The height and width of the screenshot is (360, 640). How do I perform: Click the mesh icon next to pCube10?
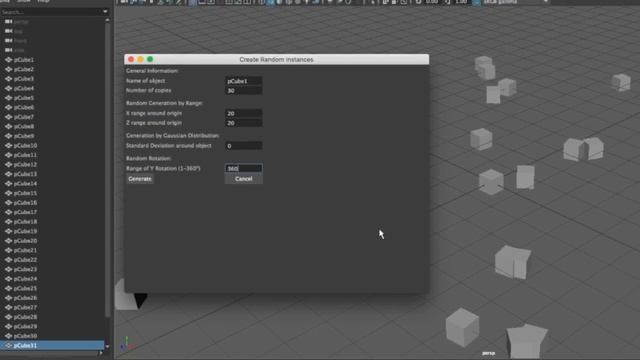coord(9,145)
